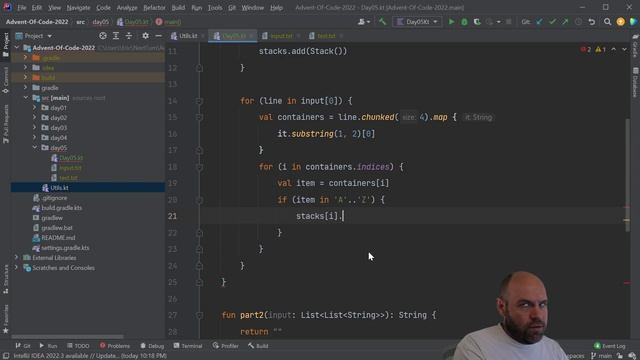640x360 pixels.
Task: Open the Terminal tool window
Action: [x=188, y=346]
